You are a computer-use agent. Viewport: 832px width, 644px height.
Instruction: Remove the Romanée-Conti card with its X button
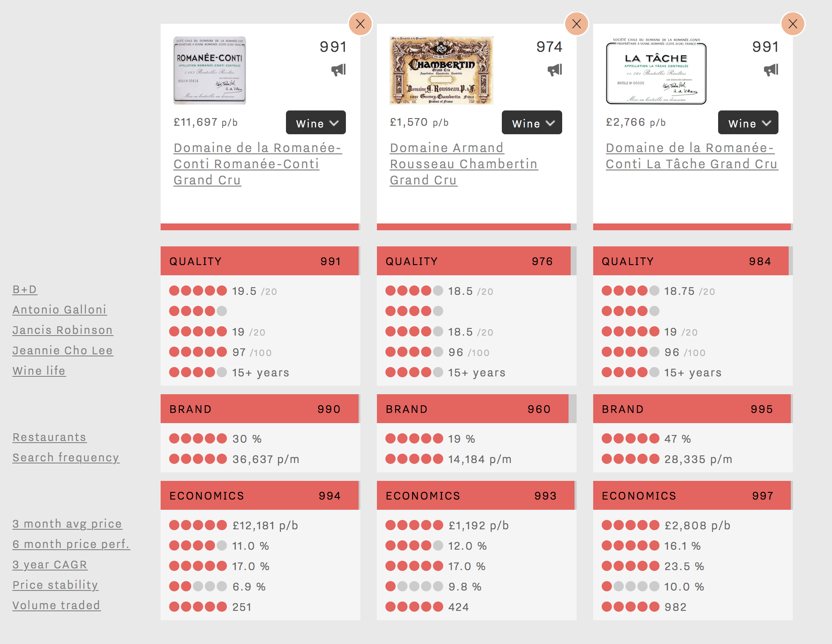360,24
